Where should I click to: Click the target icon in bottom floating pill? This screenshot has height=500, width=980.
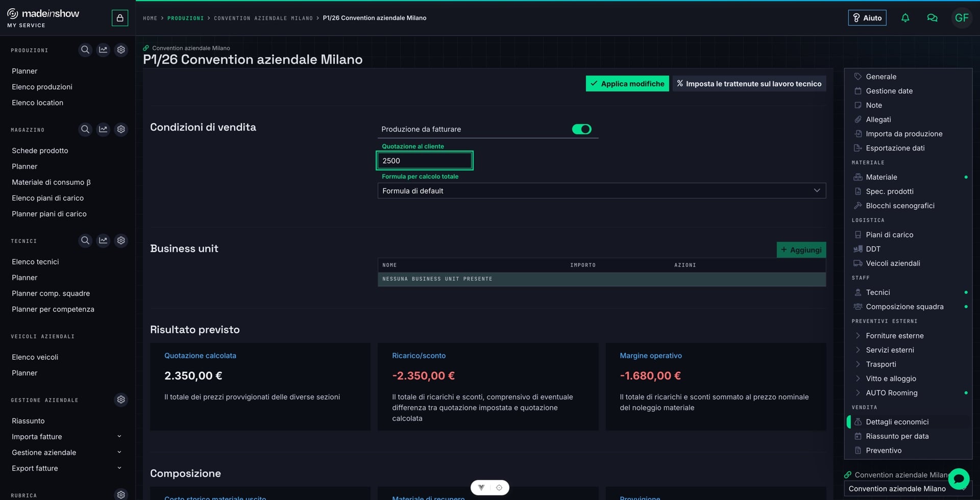point(499,488)
